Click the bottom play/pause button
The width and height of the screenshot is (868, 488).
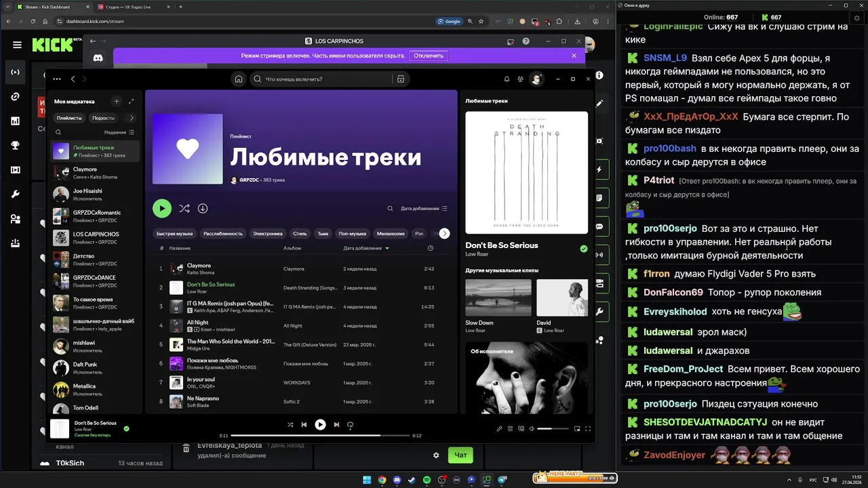click(320, 425)
